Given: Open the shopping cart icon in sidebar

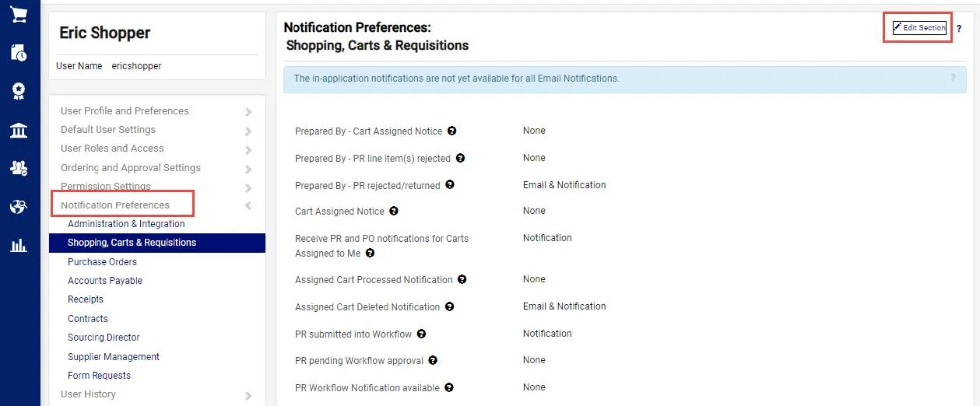Looking at the screenshot, I should click(x=19, y=15).
